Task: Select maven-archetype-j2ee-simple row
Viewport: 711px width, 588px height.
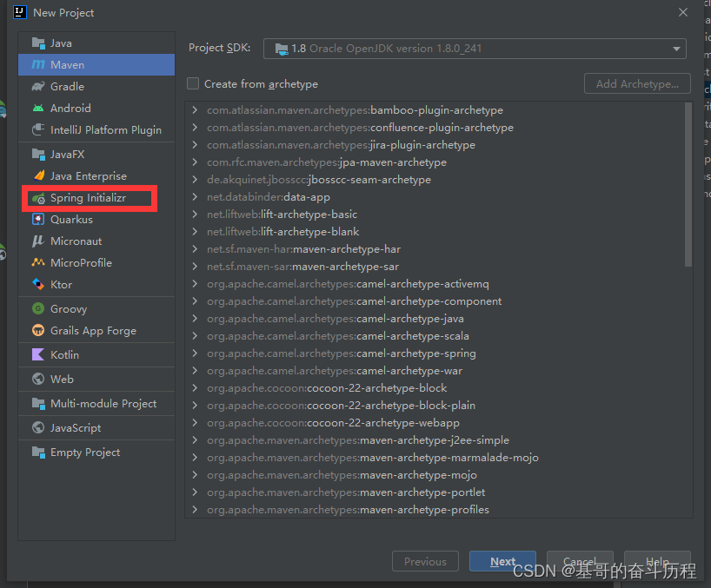Action: click(435, 439)
